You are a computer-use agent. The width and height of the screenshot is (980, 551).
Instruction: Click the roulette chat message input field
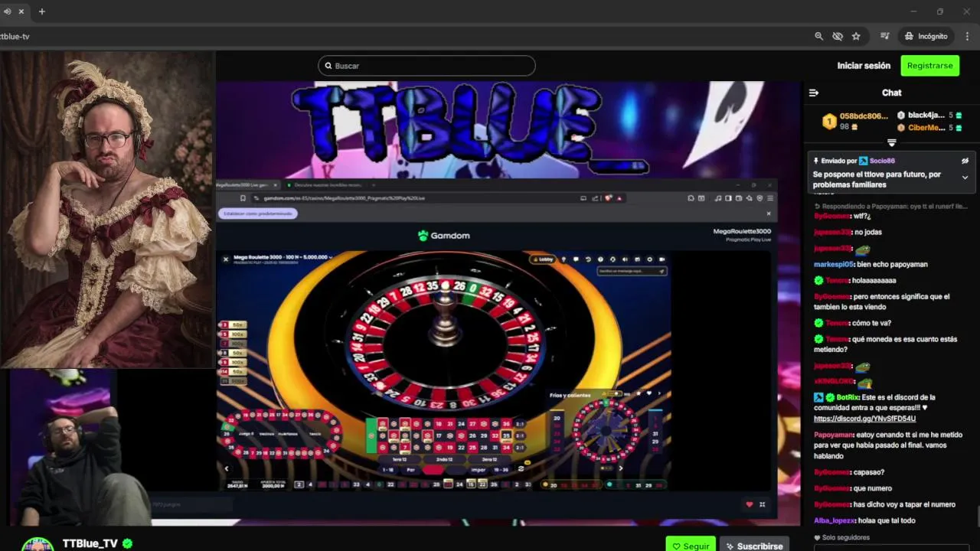point(632,271)
